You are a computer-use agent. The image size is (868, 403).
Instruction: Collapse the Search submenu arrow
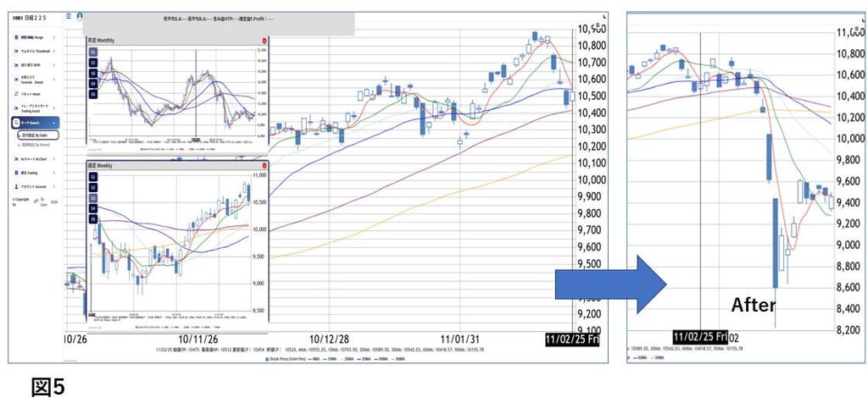click(x=53, y=123)
